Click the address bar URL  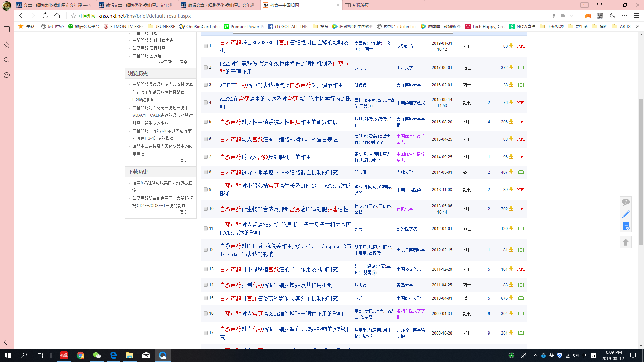[x=144, y=16]
